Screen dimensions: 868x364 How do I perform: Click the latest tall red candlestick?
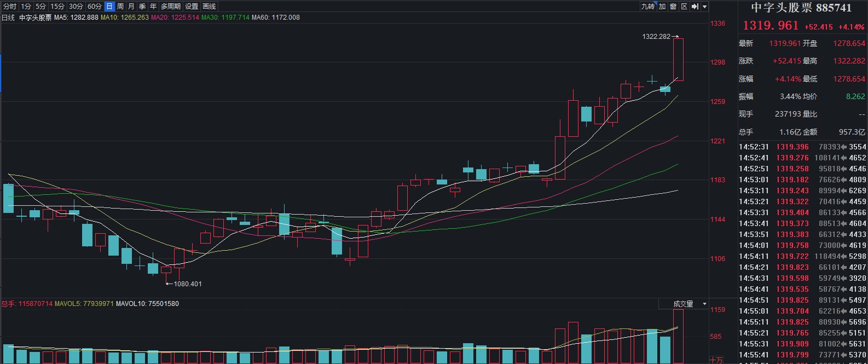(x=678, y=59)
